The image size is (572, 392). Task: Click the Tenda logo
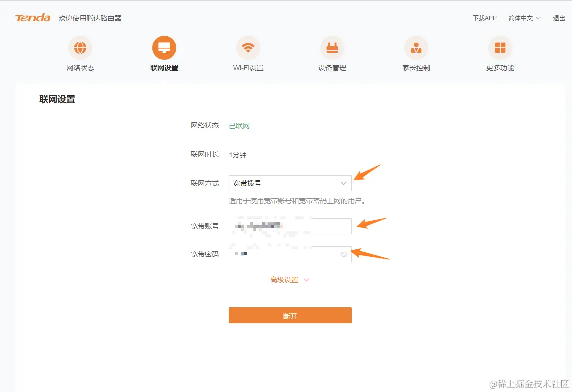33,18
